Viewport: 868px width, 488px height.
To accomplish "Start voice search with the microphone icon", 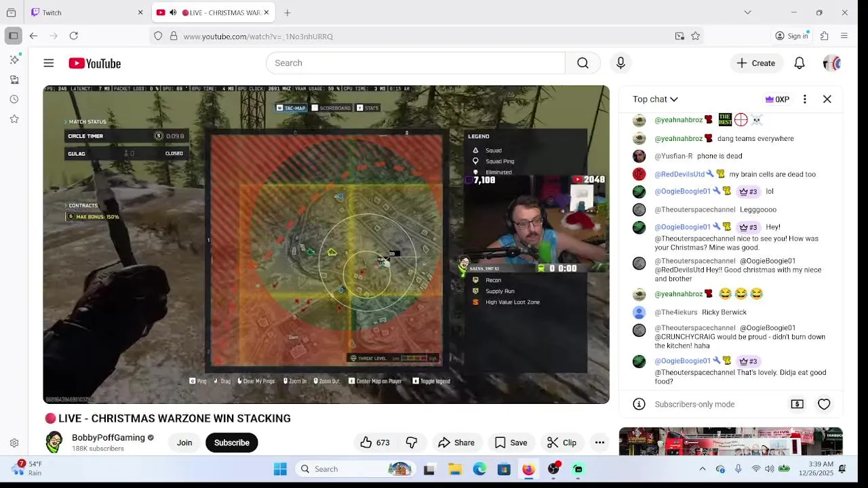I will [620, 63].
